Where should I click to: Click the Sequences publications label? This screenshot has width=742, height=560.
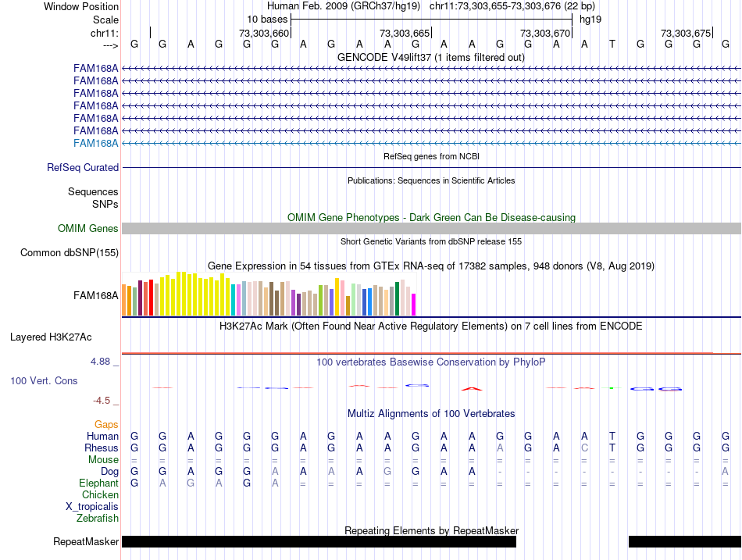coord(93,191)
